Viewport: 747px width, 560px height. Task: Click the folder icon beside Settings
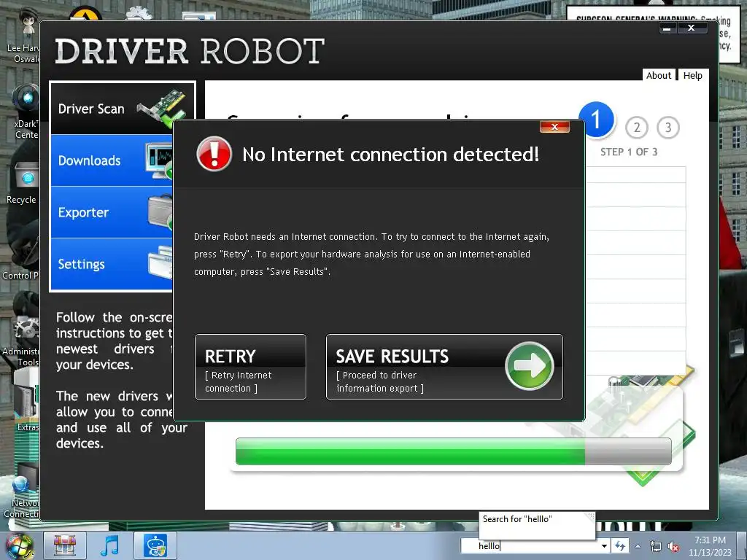point(160,262)
